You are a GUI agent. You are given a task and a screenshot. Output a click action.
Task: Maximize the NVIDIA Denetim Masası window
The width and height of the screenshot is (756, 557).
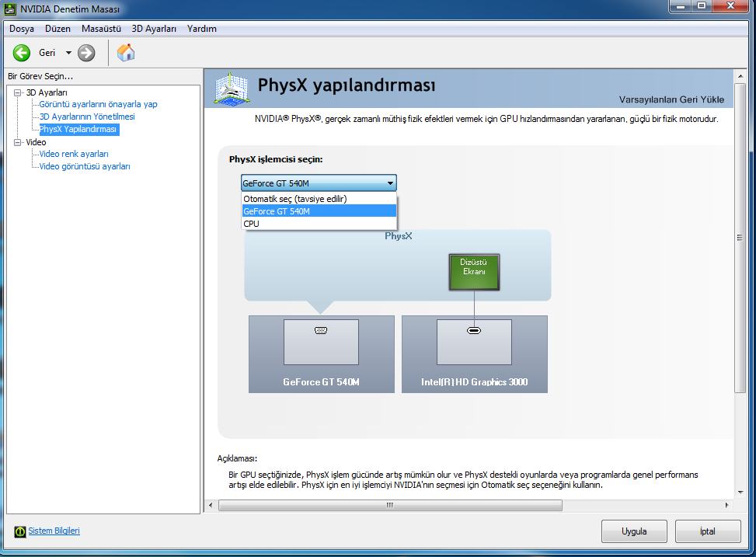click(702, 5)
